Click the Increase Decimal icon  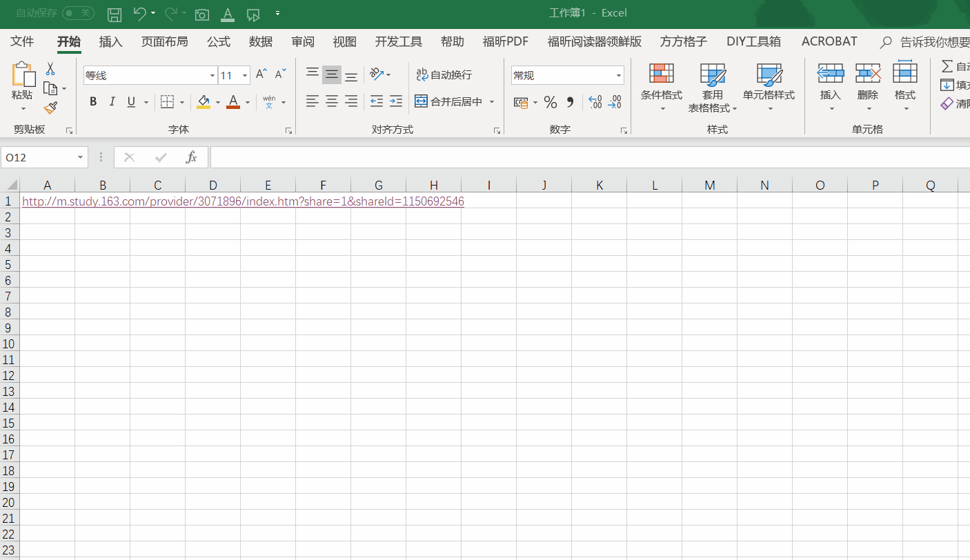[x=595, y=101]
